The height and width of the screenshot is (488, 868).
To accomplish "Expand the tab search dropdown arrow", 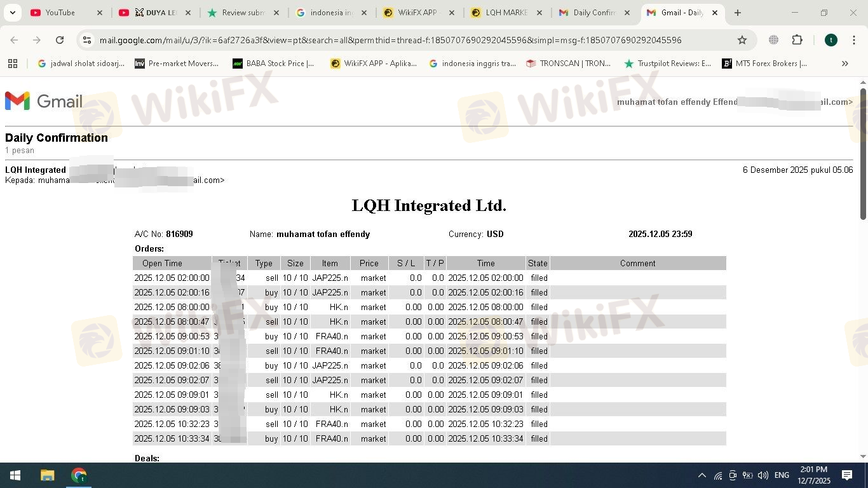I will point(12,13).
